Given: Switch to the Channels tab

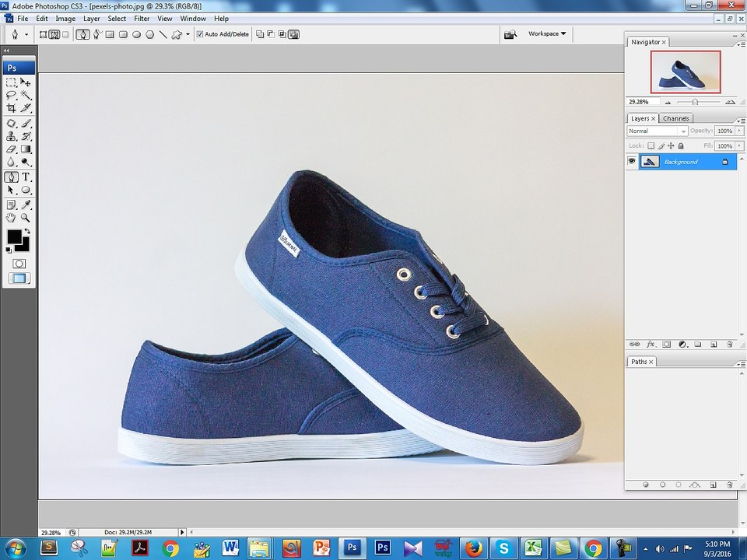Looking at the screenshot, I should pos(675,118).
